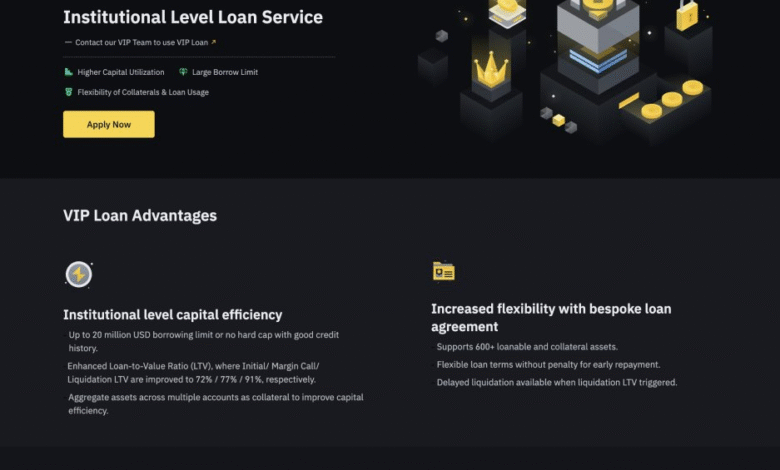Viewport: 780px width, 470px height.
Task: Click the lightning bolt coin icon
Action: click(x=79, y=275)
